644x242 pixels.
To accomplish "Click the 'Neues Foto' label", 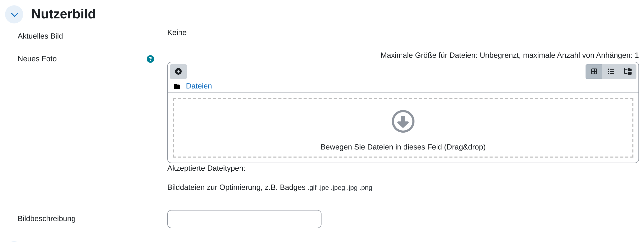I will 37,59.
